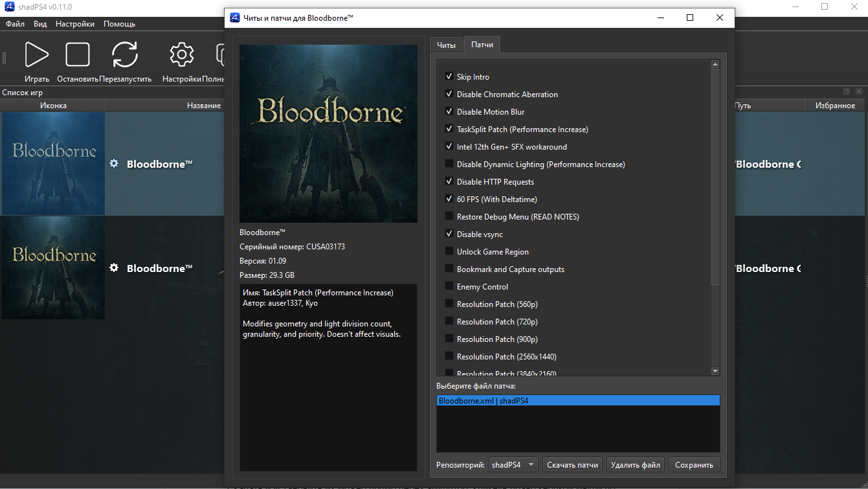Click the Stop (Остановить) toolbar icon

78,54
